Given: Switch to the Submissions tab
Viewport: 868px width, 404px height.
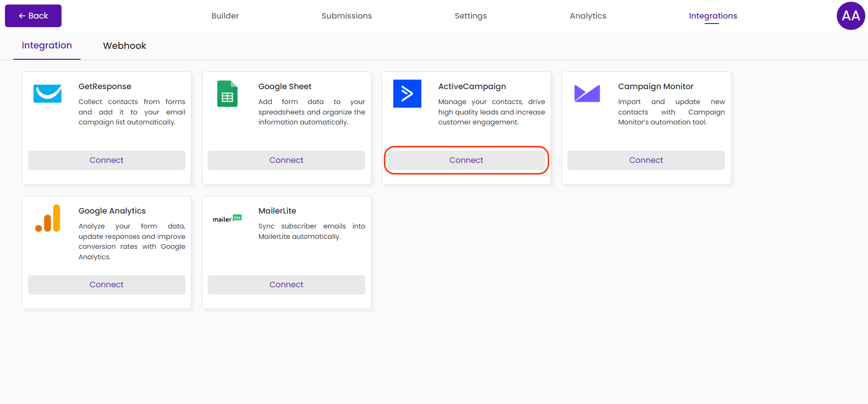Looking at the screenshot, I should pos(347,16).
